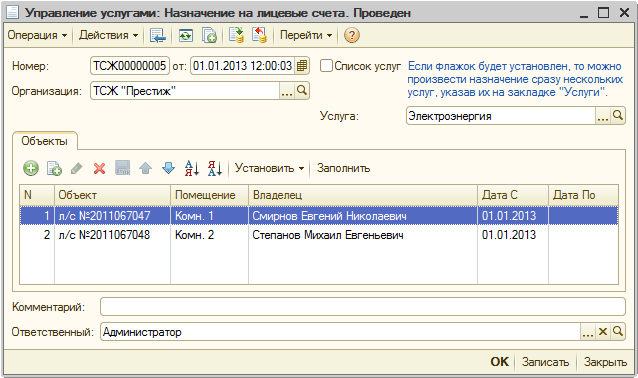This screenshot has width=638, height=378.
Task: Maximize the document window
Action: [x=603, y=13]
